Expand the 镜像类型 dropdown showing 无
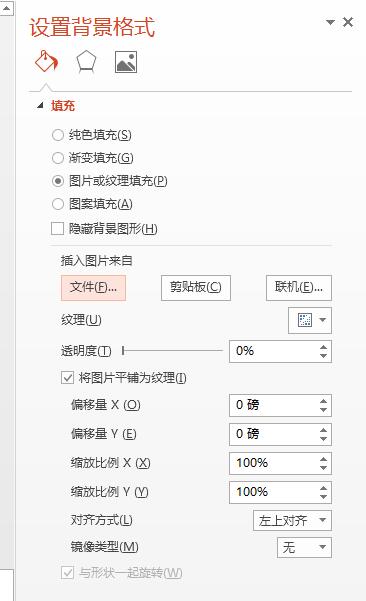This screenshot has height=601, width=366. coord(304,547)
